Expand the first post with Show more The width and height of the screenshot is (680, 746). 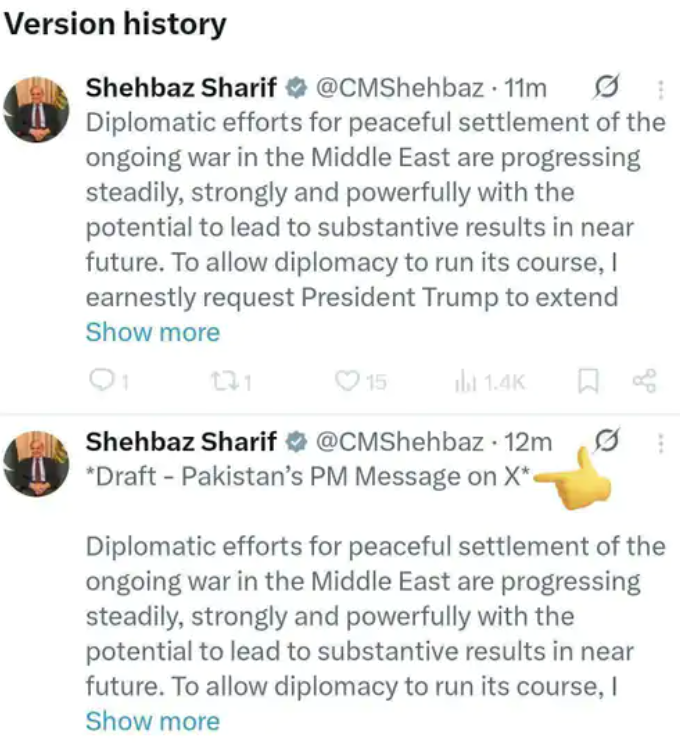152,331
